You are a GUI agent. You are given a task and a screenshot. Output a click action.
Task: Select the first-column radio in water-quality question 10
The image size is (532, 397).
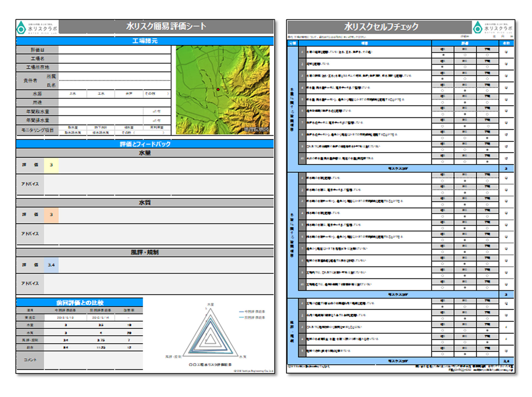[443, 288]
